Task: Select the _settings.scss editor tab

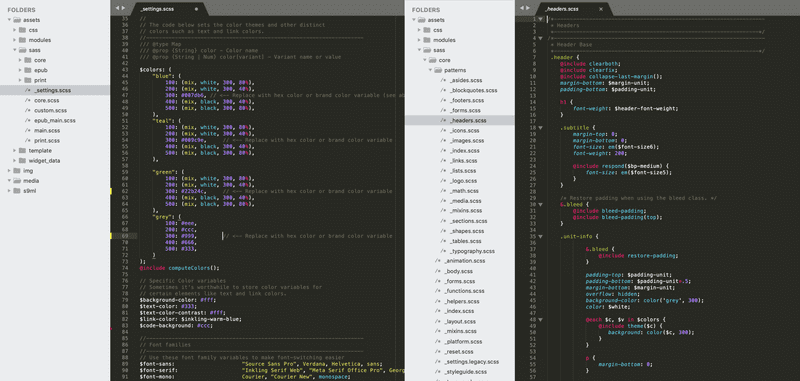Action: pyautogui.click(x=168, y=9)
